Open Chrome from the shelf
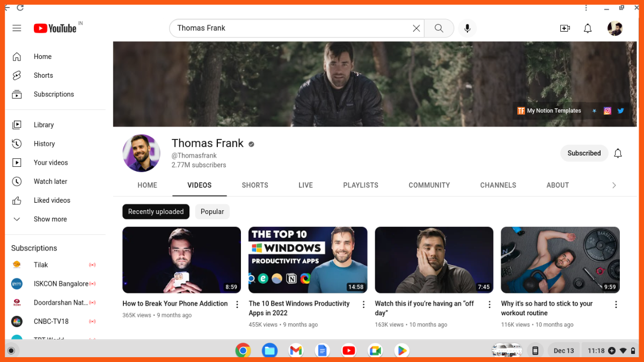This screenshot has width=644, height=362. pos(243,351)
